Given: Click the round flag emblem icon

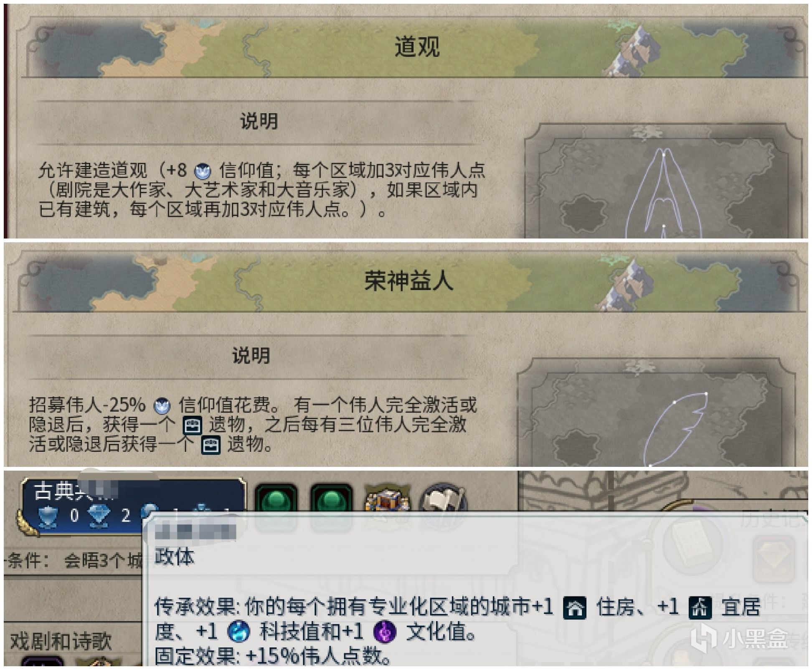Looking at the screenshot, I should click(443, 499).
